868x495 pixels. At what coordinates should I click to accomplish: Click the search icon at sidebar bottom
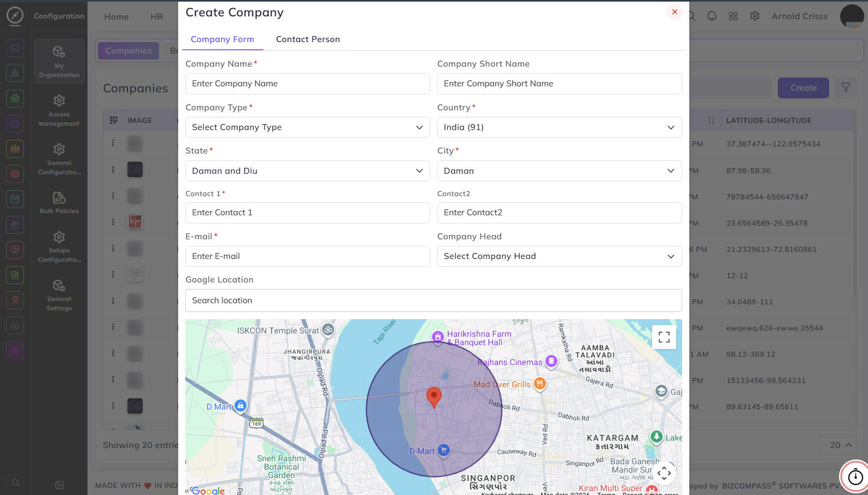click(16, 483)
